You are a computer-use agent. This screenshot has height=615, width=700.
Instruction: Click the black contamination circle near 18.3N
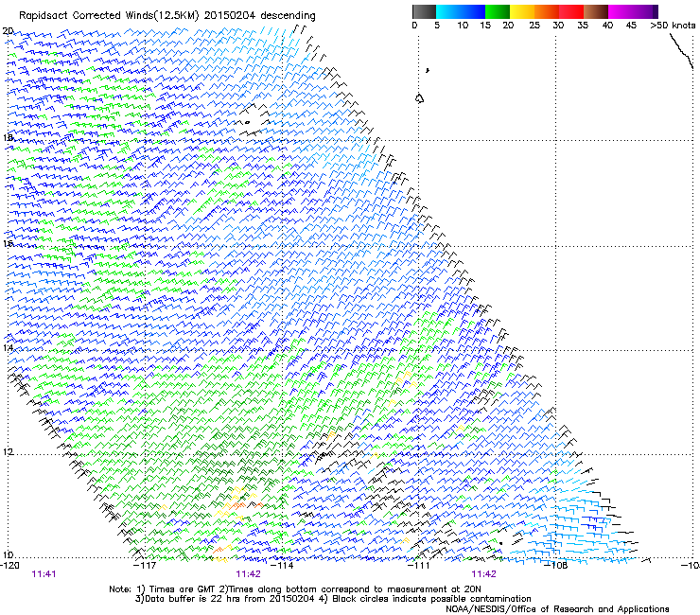247,122
